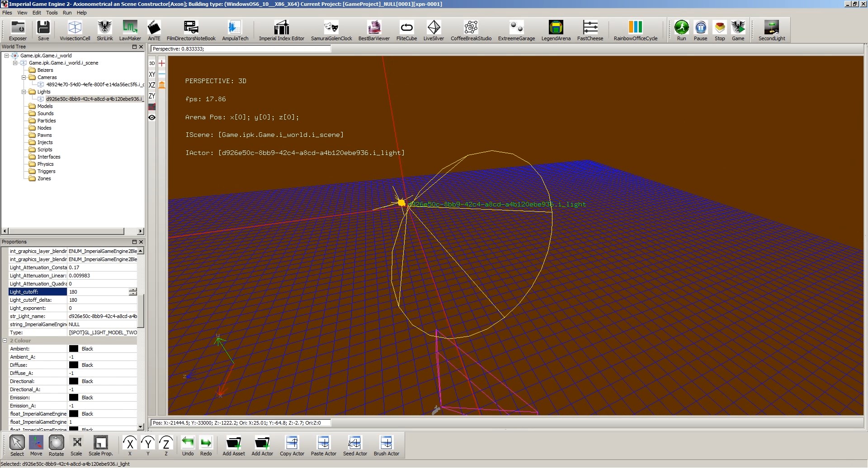This screenshot has width=868, height=468.
Task: Click the Ambient black color swatch
Action: [x=73, y=349]
